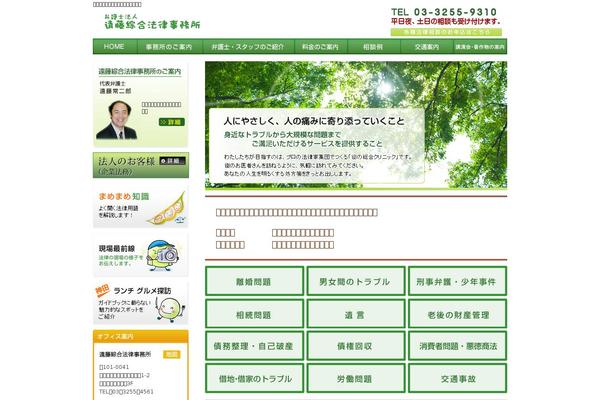The height and width of the screenshot is (400, 600).
Task: Open the 交通事故 category
Action: coord(457,379)
